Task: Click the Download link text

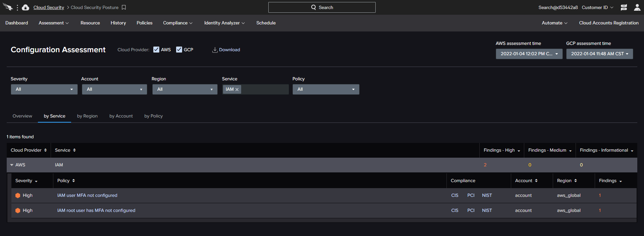Action: 229,50
